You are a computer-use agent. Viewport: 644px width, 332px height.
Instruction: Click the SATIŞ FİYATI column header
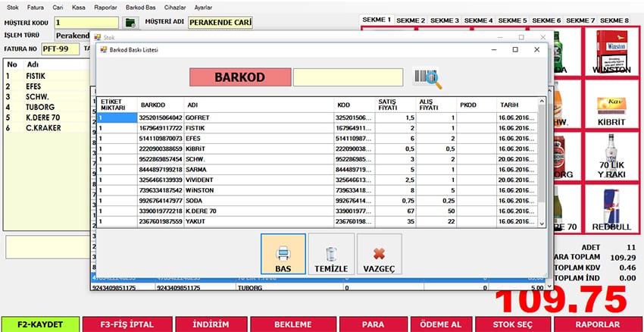tap(395, 105)
